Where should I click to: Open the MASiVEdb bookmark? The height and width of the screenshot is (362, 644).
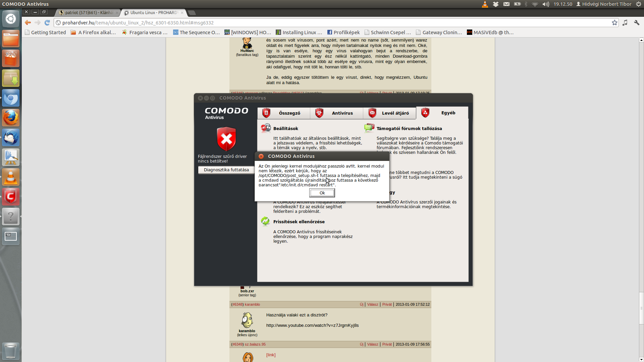click(490, 33)
